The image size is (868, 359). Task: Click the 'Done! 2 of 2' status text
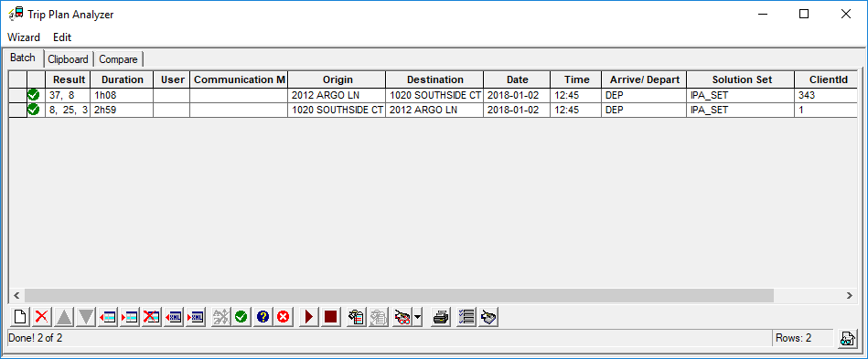(36, 337)
